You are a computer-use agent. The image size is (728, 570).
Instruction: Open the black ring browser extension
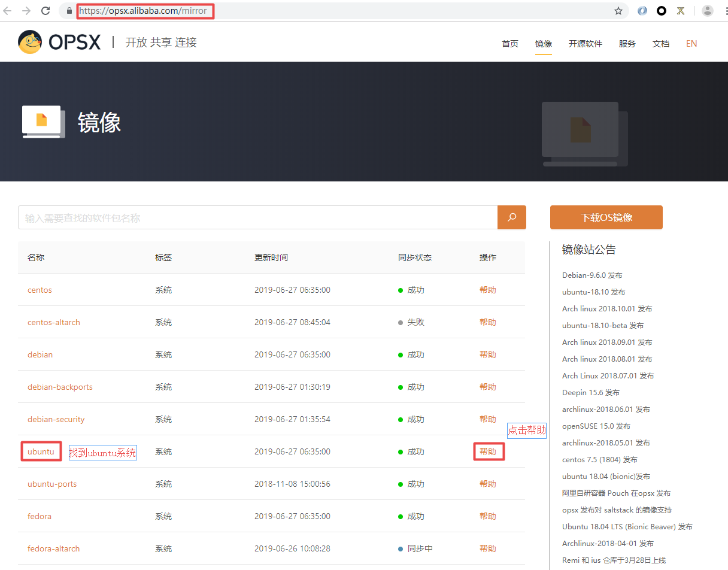pos(662,11)
